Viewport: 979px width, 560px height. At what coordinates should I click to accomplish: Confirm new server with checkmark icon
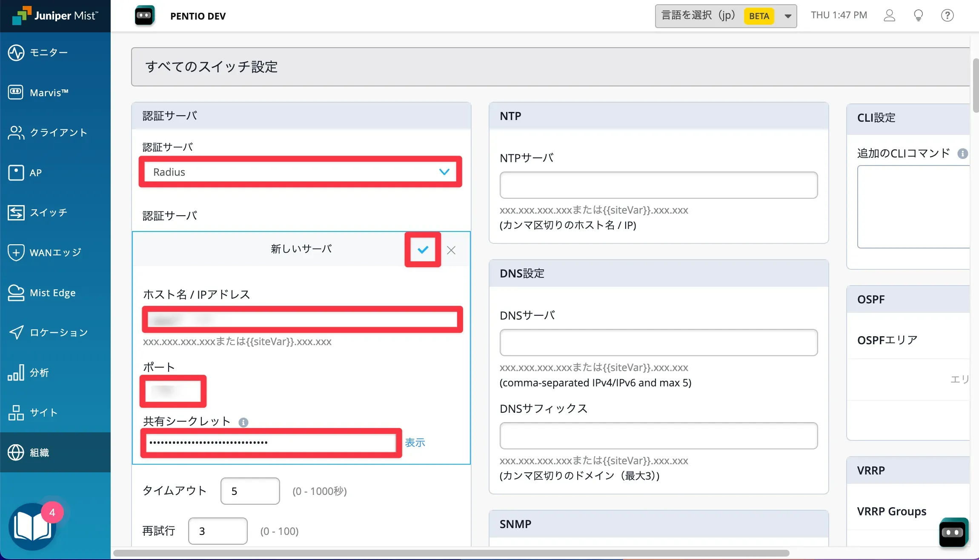tap(423, 250)
